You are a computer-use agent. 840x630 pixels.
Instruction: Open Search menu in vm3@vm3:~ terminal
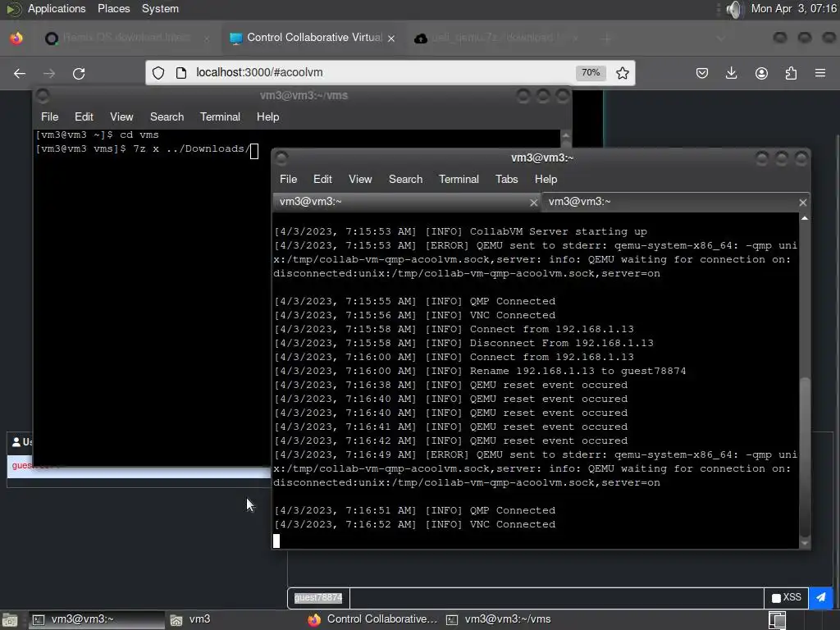coord(405,179)
